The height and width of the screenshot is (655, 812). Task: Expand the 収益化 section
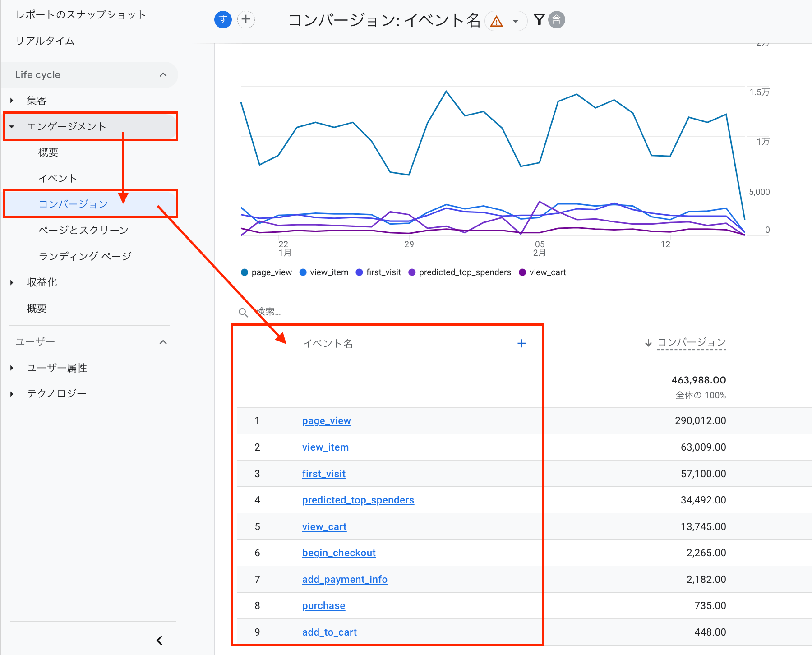pos(12,282)
